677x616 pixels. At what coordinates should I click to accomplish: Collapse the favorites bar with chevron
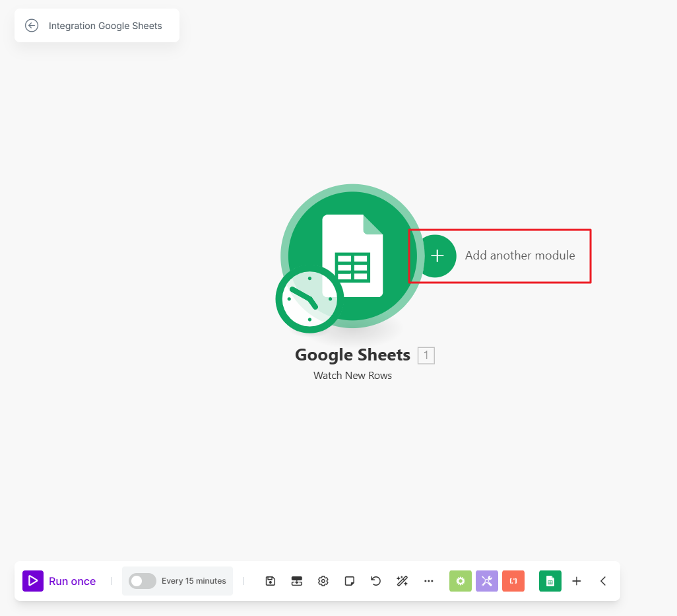pos(603,581)
